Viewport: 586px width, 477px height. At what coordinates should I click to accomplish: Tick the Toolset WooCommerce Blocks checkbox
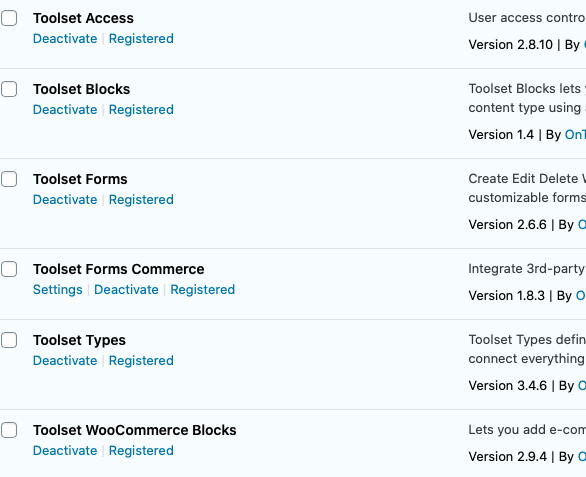click(x=9, y=430)
